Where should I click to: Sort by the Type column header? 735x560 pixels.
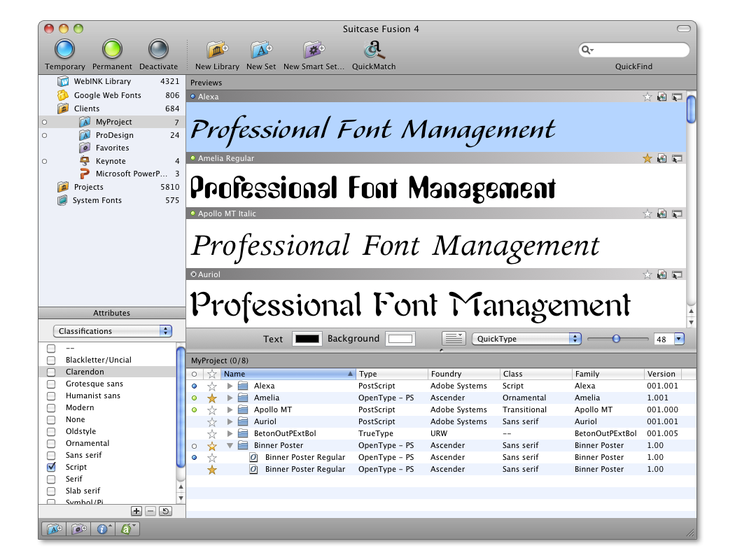point(391,374)
